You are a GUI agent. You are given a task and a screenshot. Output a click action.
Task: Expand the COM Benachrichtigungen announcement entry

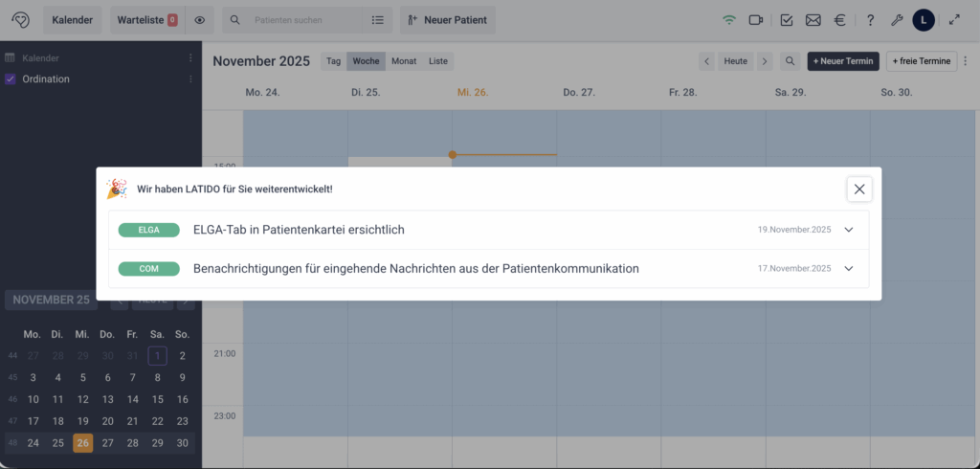(848, 269)
